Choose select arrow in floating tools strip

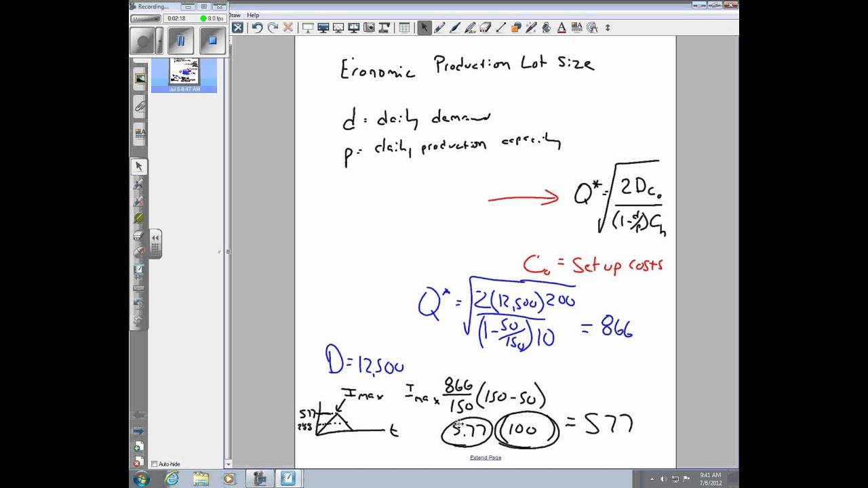[x=139, y=167]
